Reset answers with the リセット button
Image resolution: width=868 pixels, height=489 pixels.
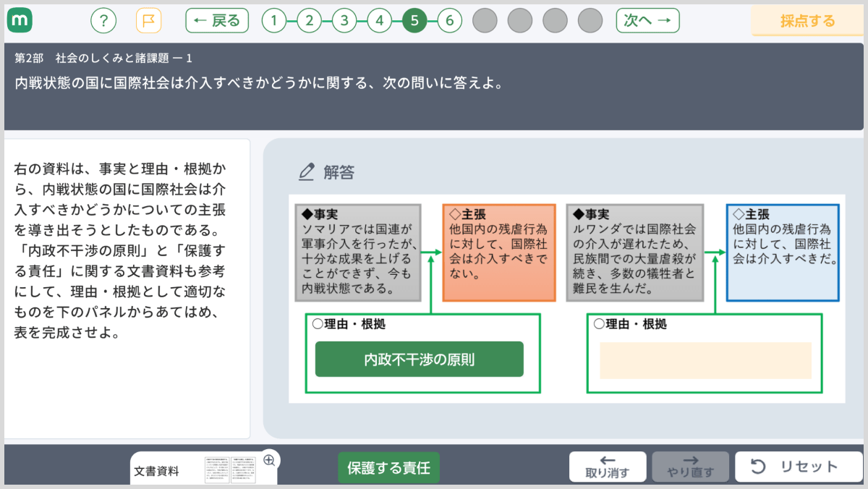pyautogui.click(x=799, y=467)
